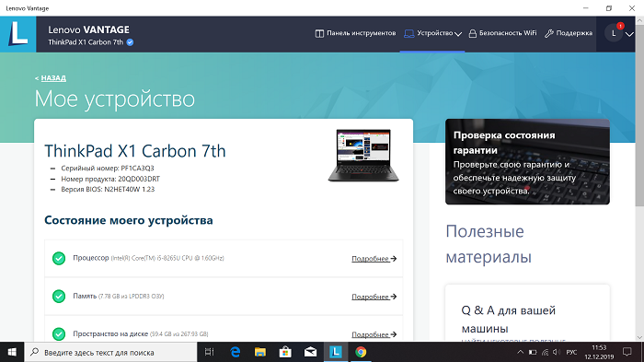This screenshot has height=362, width=644.
Task: Open Task View from the taskbar
Action: (210, 352)
